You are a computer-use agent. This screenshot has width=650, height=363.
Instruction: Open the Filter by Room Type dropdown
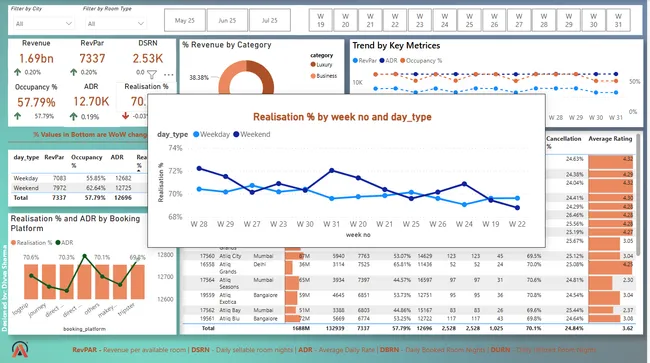(x=115, y=24)
